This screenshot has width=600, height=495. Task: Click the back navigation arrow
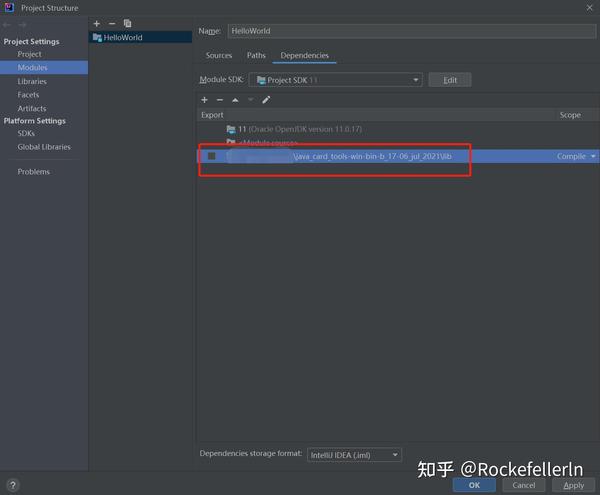pyautogui.click(x=7, y=25)
